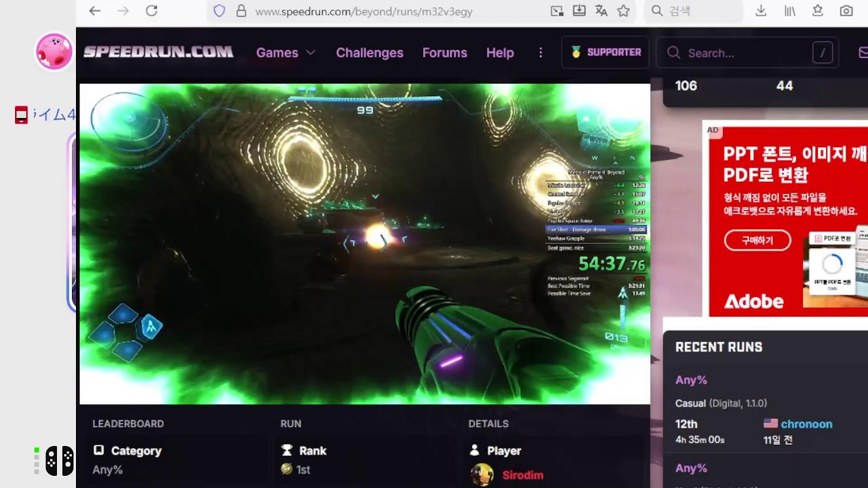Open the Help menu item
The width and height of the screenshot is (868, 488).
(500, 53)
